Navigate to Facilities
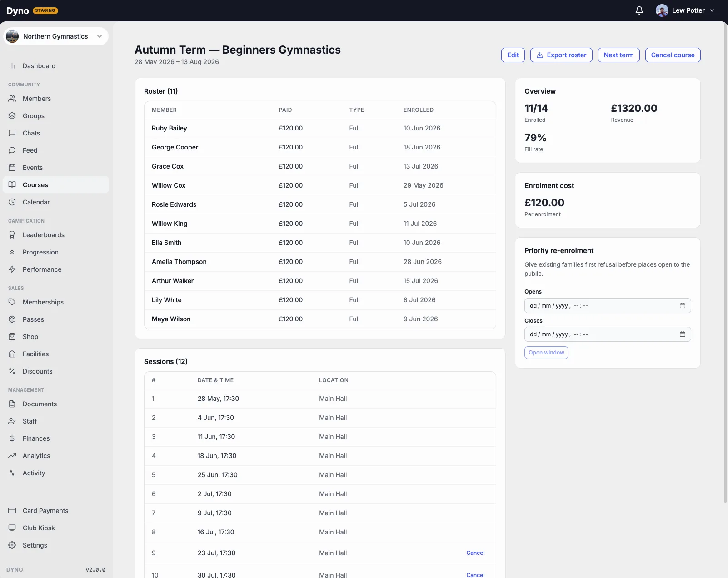The width and height of the screenshot is (728, 578). [x=56, y=354]
